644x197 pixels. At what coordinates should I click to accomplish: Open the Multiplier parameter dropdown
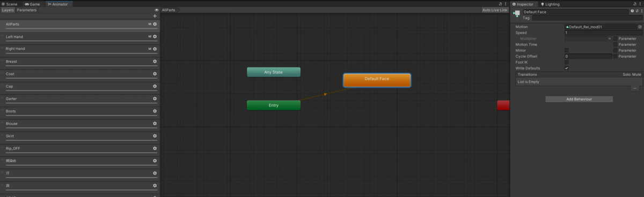point(588,39)
